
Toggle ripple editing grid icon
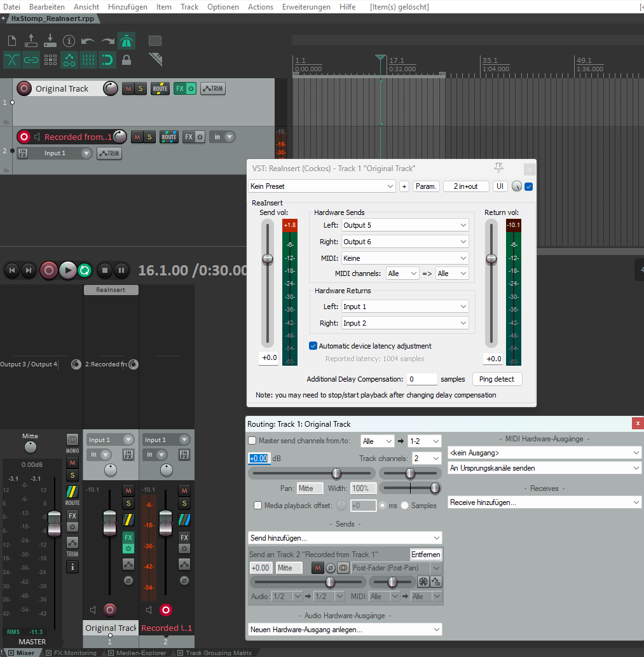50,60
